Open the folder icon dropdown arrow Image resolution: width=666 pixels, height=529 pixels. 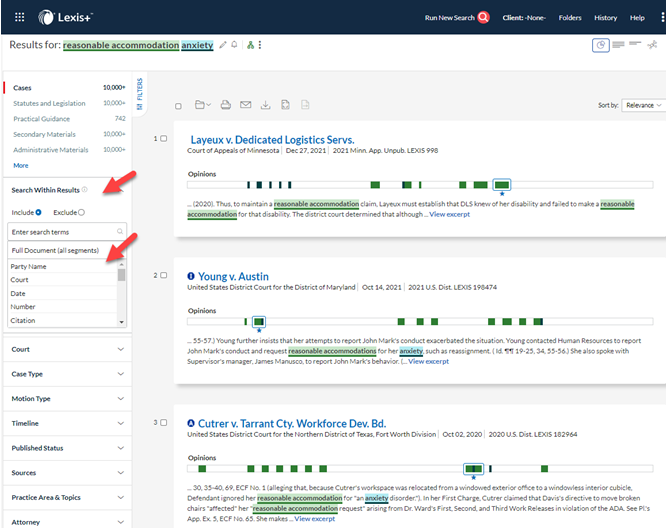209,105
